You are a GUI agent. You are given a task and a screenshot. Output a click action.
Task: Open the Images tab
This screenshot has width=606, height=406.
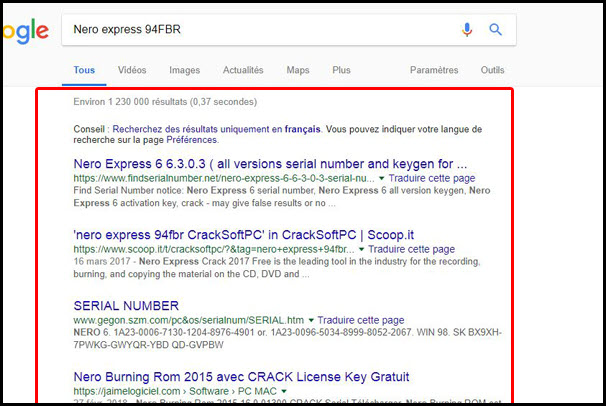click(x=184, y=70)
